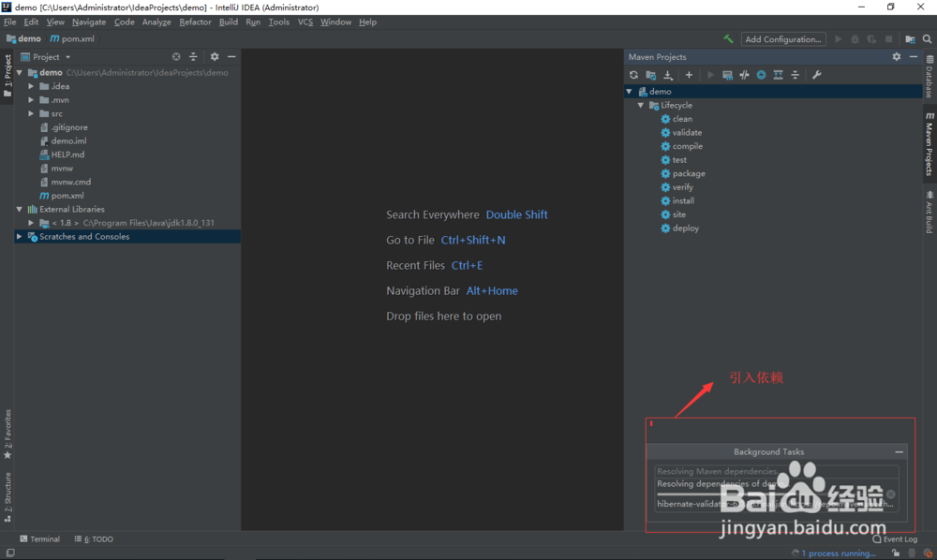
Task: Expand the src folder
Action: click(x=31, y=113)
